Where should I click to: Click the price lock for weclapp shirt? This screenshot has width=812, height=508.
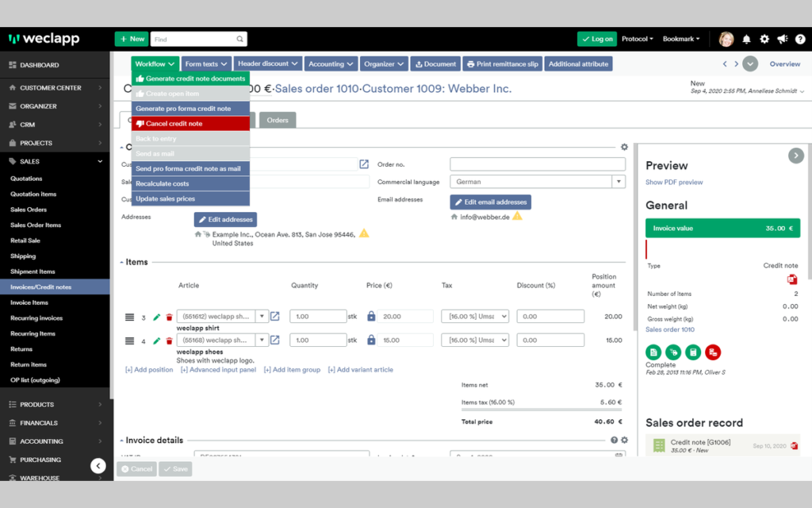pyautogui.click(x=371, y=316)
